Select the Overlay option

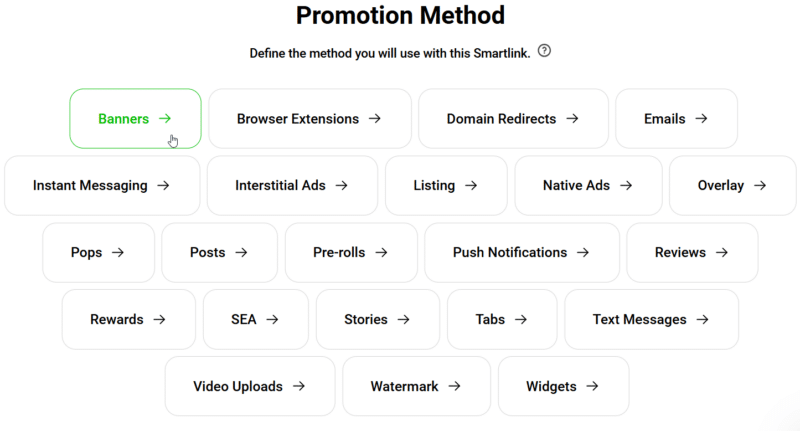pyautogui.click(x=732, y=185)
